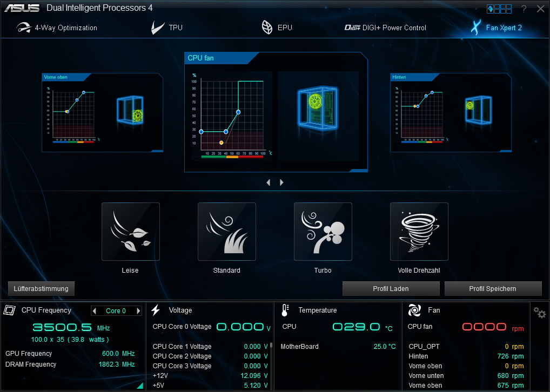Click the CPU Core 0 Voltage value
Screen dimensions: 550x392
[x=244, y=327]
